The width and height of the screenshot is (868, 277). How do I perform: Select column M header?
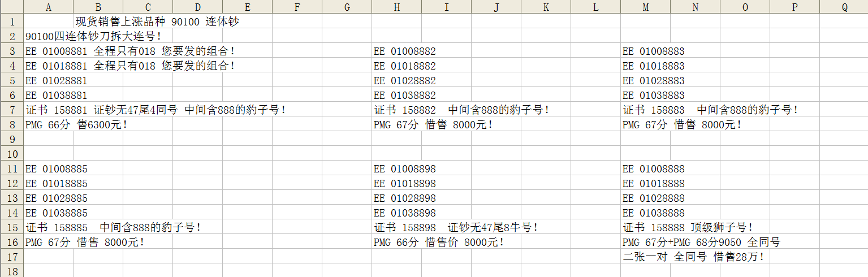(645, 7)
